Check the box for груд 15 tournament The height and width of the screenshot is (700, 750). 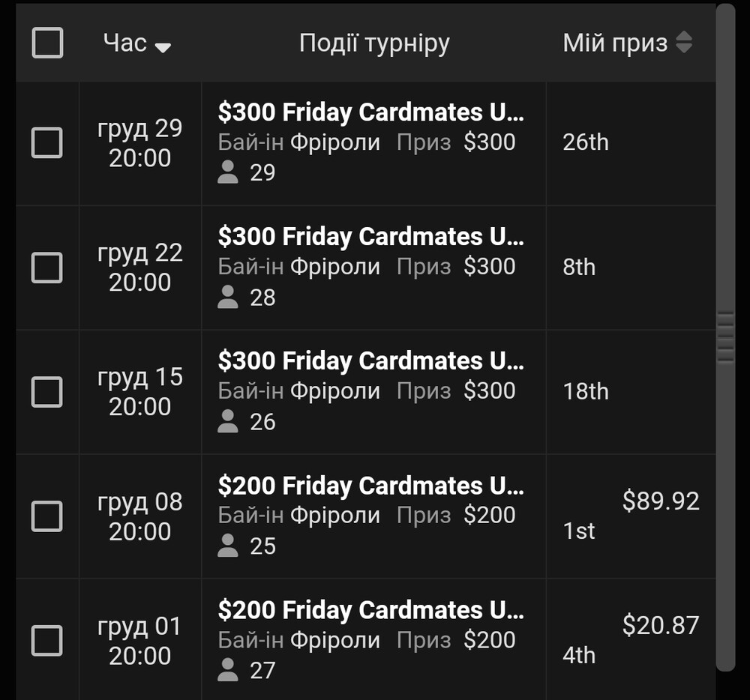[x=46, y=392]
